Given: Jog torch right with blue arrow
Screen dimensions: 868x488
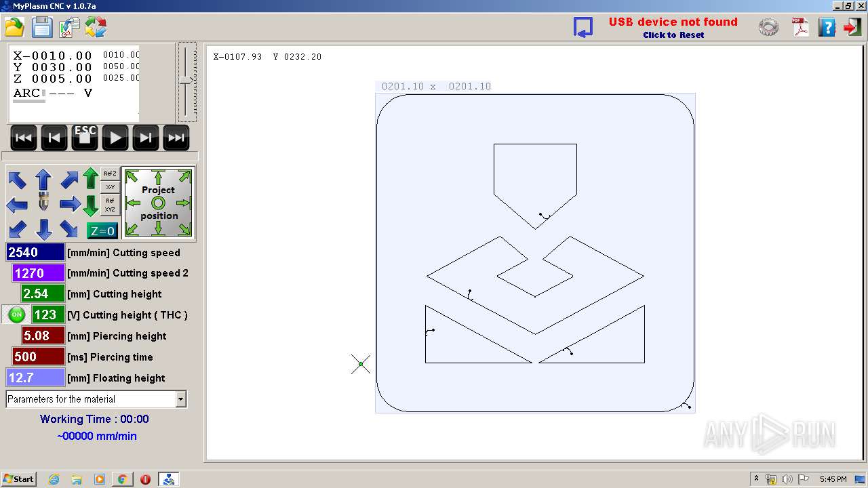Looking at the screenshot, I should [x=70, y=204].
